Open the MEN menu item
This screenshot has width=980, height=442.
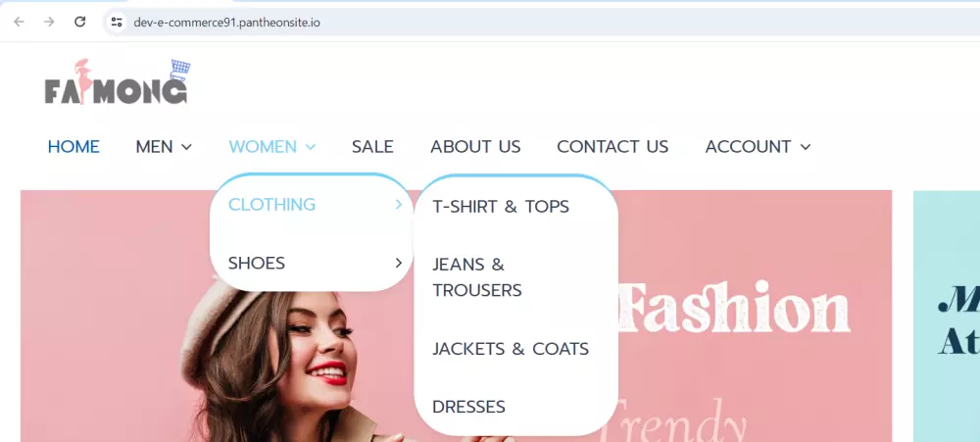pos(155,147)
